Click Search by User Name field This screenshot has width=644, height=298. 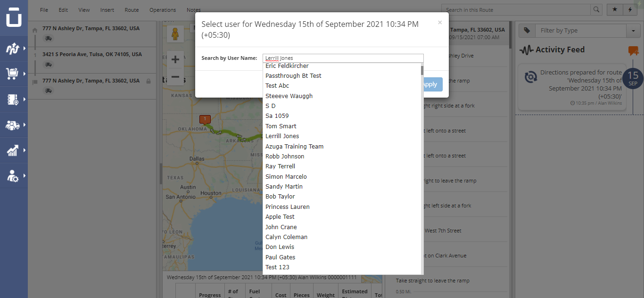(343, 58)
